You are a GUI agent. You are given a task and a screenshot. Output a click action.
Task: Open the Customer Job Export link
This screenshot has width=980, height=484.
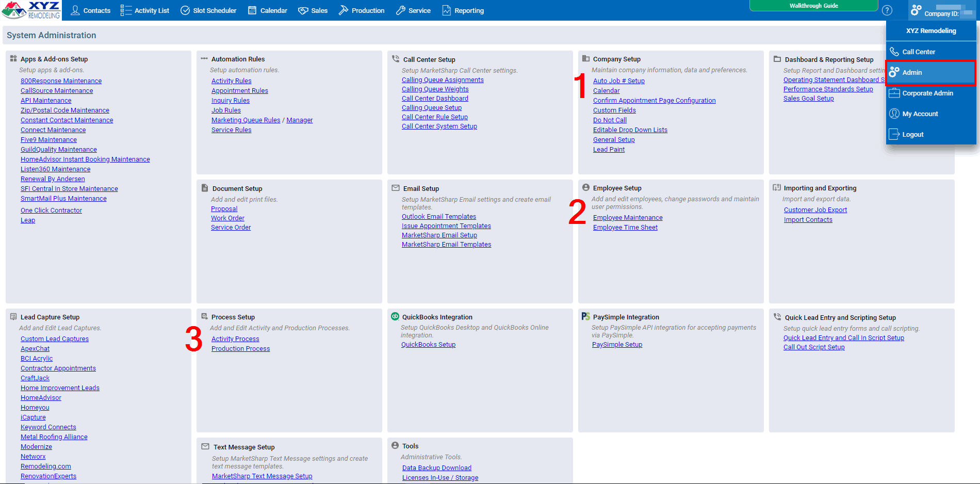(x=815, y=210)
